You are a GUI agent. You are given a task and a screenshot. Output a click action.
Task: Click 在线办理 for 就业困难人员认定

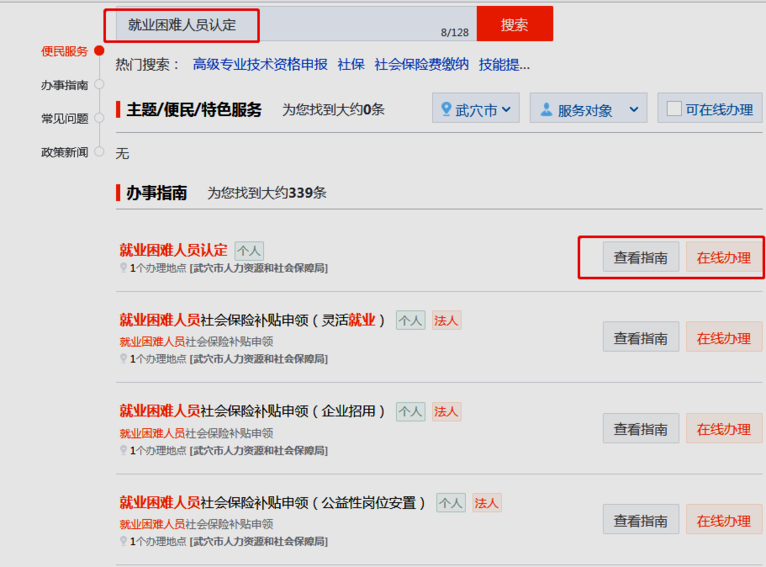[x=723, y=257]
